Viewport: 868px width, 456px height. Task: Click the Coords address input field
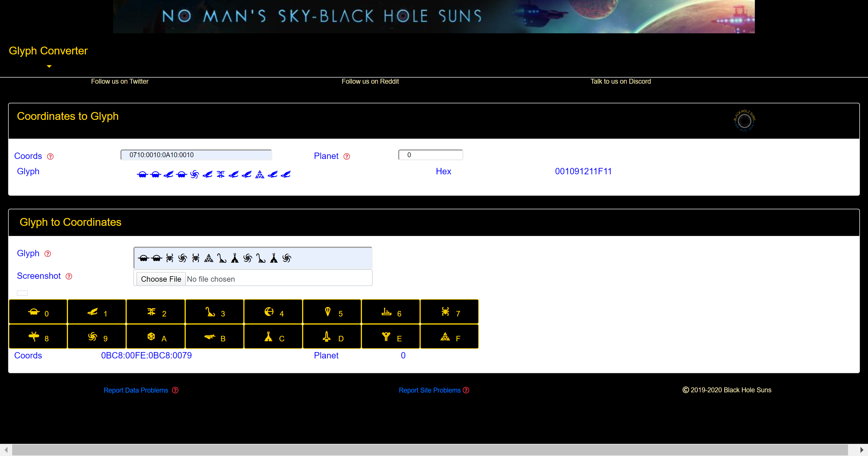click(196, 155)
